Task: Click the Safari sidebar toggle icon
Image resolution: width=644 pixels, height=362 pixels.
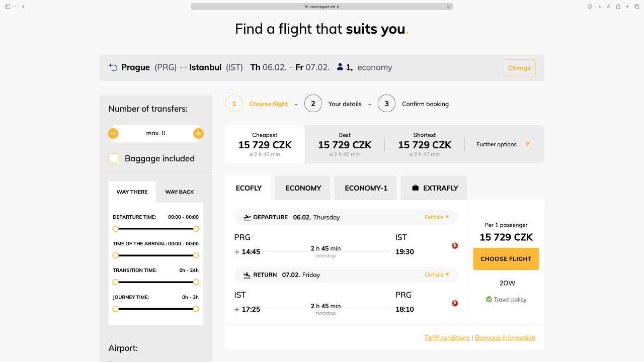Action: click(x=8, y=7)
